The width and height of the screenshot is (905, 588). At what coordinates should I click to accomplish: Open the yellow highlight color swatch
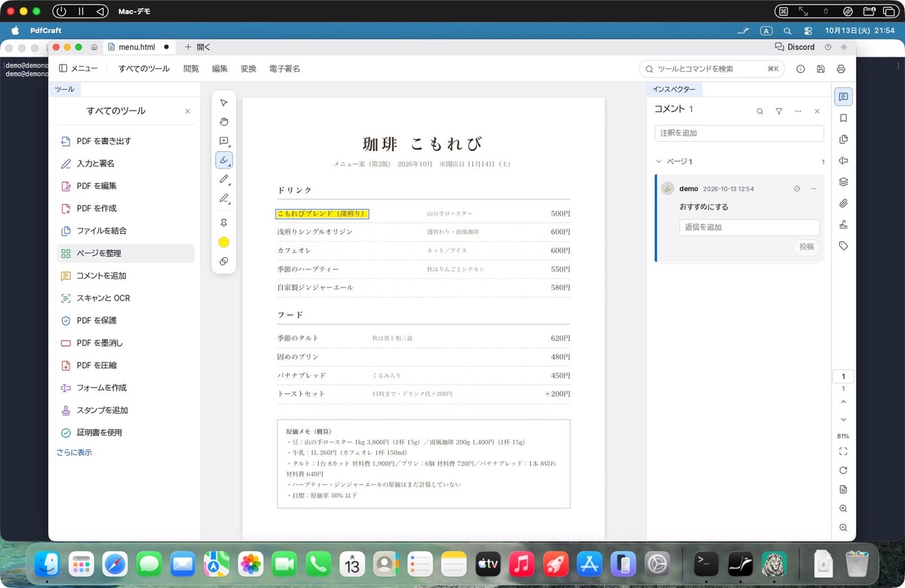224,243
